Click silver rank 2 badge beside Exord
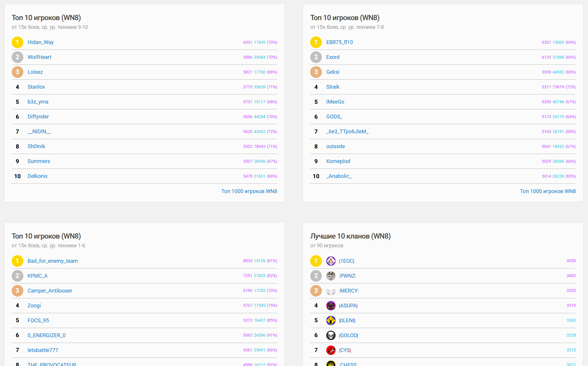Image resolution: width=588 pixels, height=366 pixels. pyautogui.click(x=316, y=57)
